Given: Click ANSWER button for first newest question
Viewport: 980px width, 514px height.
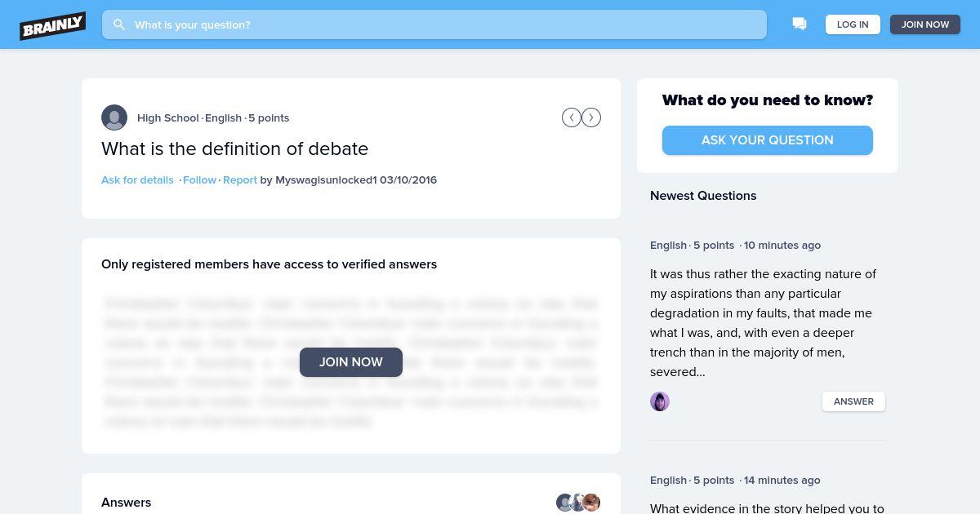Looking at the screenshot, I should point(853,401).
